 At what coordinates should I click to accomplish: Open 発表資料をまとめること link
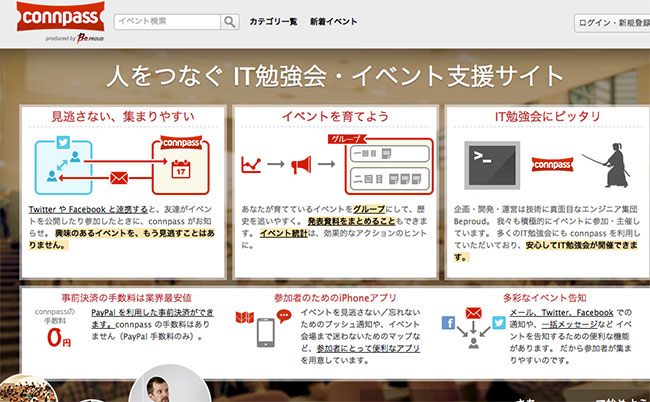coord(352,221)
